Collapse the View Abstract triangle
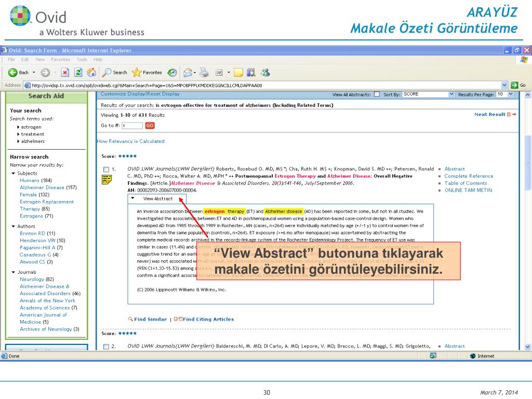Viewport: 532px width, 399px height. coord(132,198)
